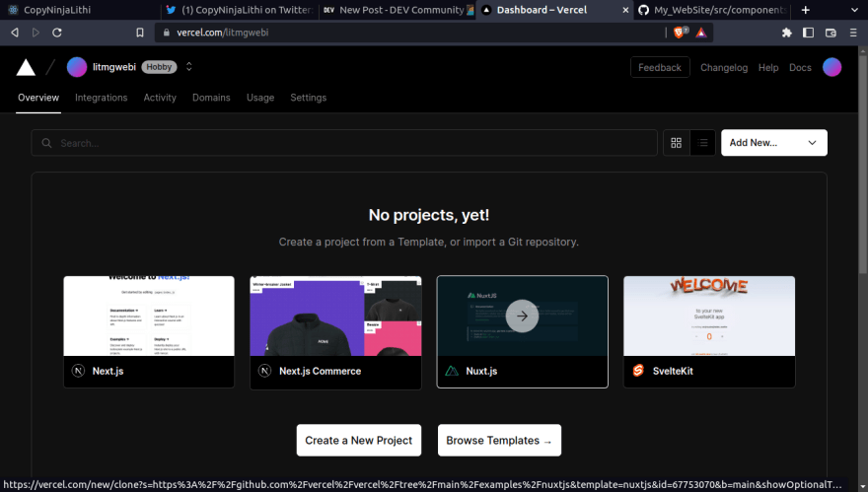Click the Browse Templates button
The image size is (868, 492).
tap(499, 441)
